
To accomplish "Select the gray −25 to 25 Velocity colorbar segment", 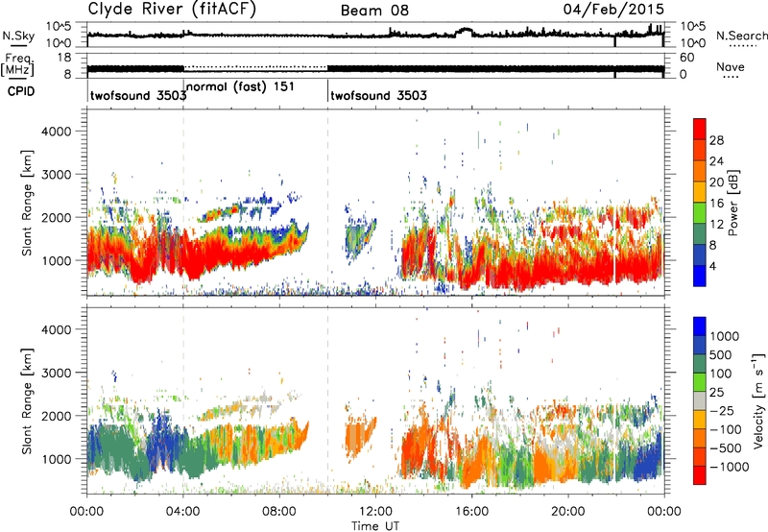I will click(700, 401).
